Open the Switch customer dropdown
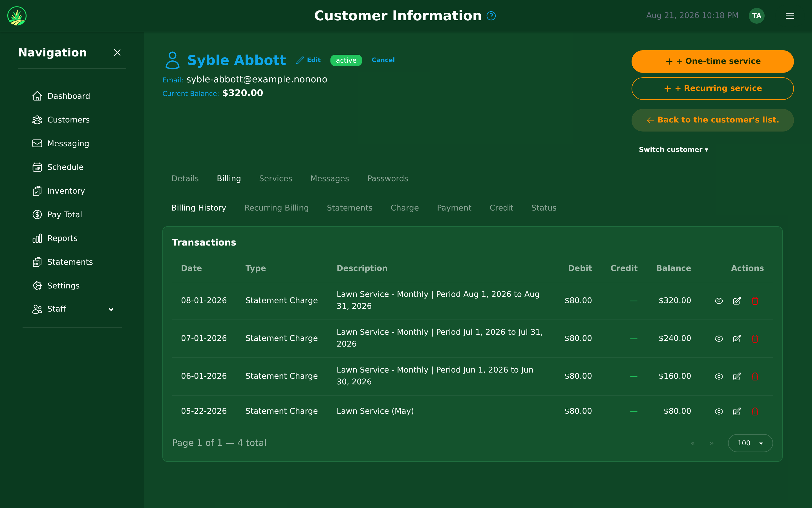This screenshot has height=508, width=812. point(673,150)
